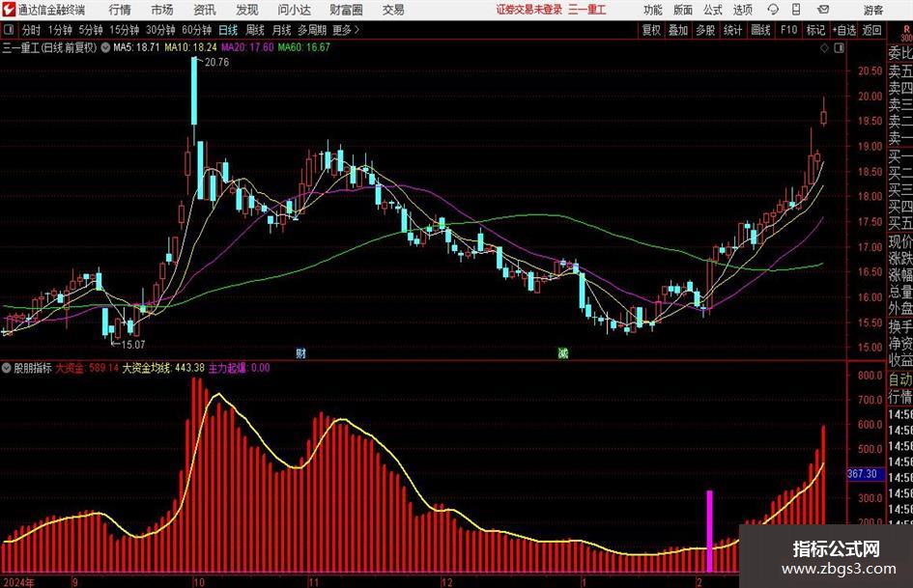Screen dimensions: 913x588
Task: Click the 大资金 589.14 value
Action: point(87,368)
